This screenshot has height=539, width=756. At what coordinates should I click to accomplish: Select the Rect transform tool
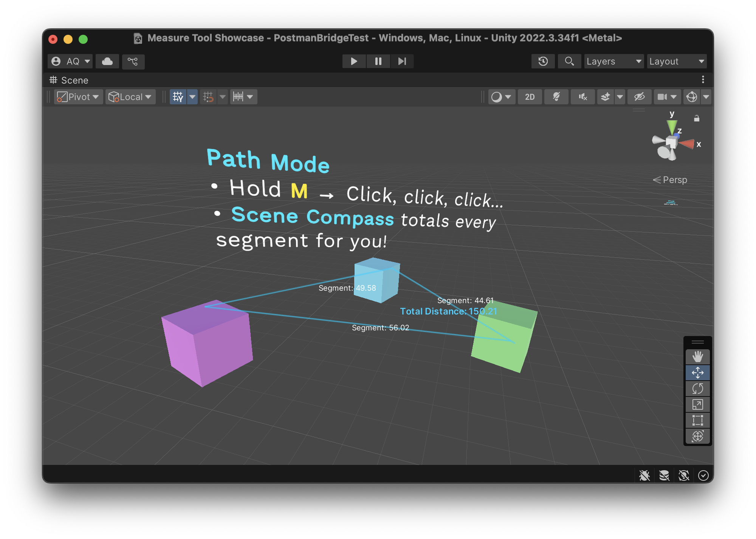(x=697, y=420)
